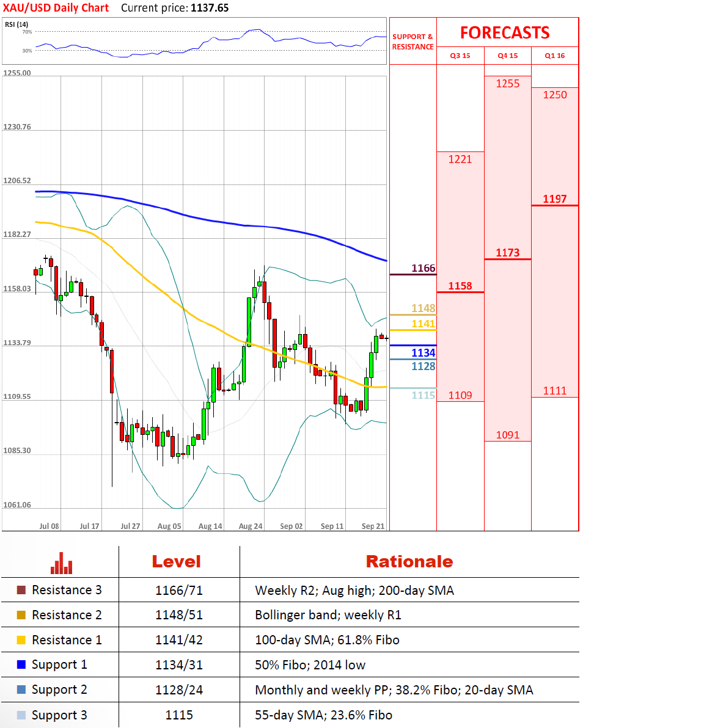Screen dimensions: 704x728
Task: Click the Weekly R2; Aug high rationale
Action: click(x=354, y=591)
